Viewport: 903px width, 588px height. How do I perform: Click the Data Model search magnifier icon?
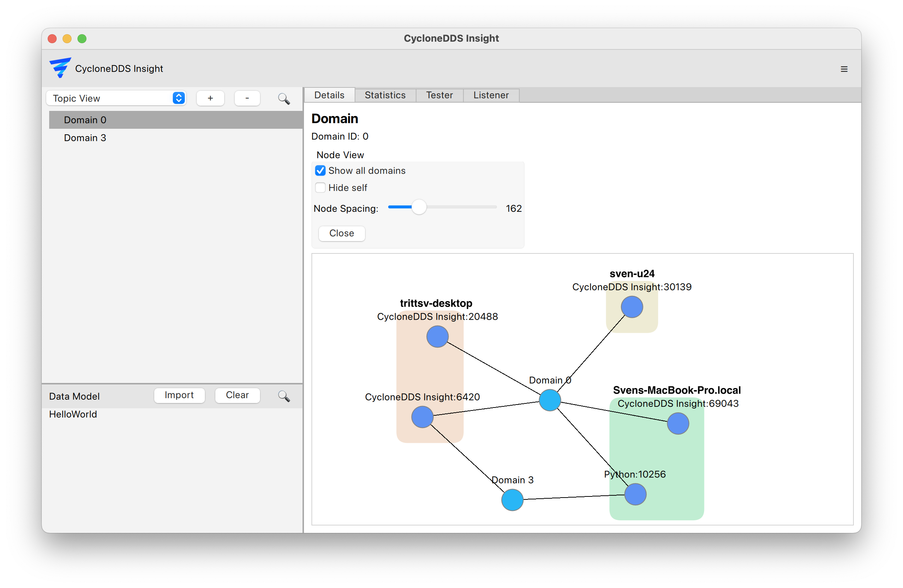(284, 396)
